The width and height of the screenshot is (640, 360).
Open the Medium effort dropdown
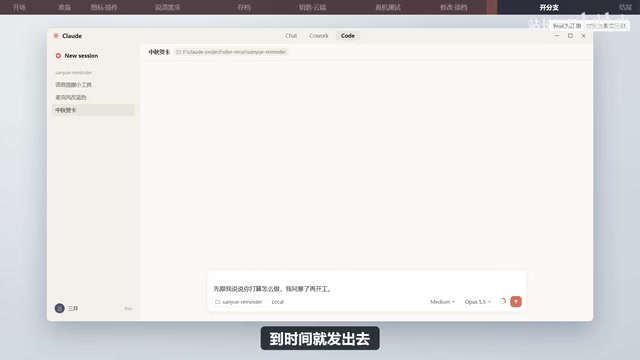point(442,302)
